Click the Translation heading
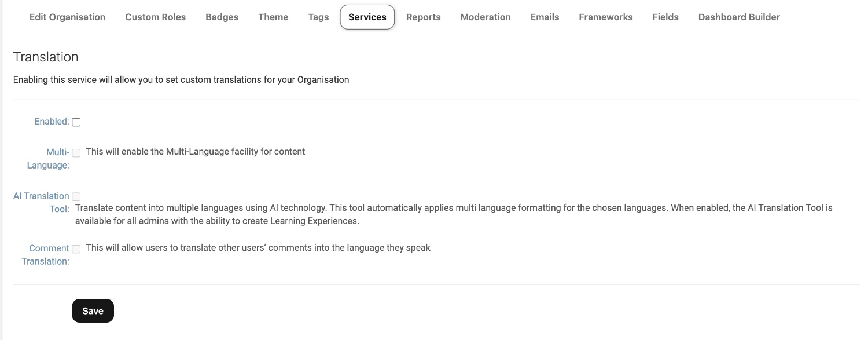 46,57
